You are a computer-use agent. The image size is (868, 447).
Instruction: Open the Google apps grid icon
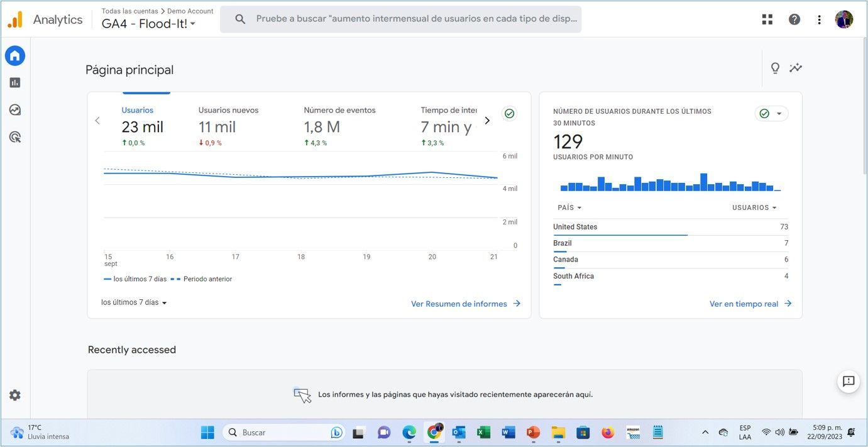pyautogui.click(x=767, y=19)
